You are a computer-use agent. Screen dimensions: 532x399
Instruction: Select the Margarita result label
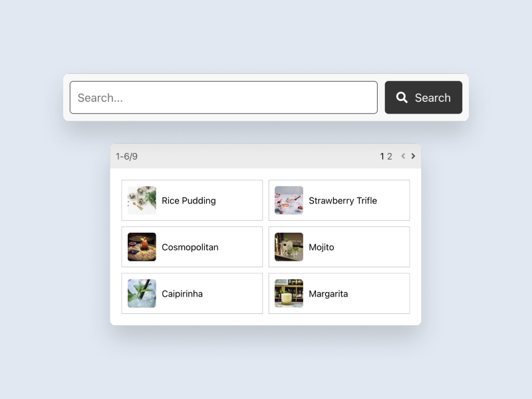tap(329, 293)
